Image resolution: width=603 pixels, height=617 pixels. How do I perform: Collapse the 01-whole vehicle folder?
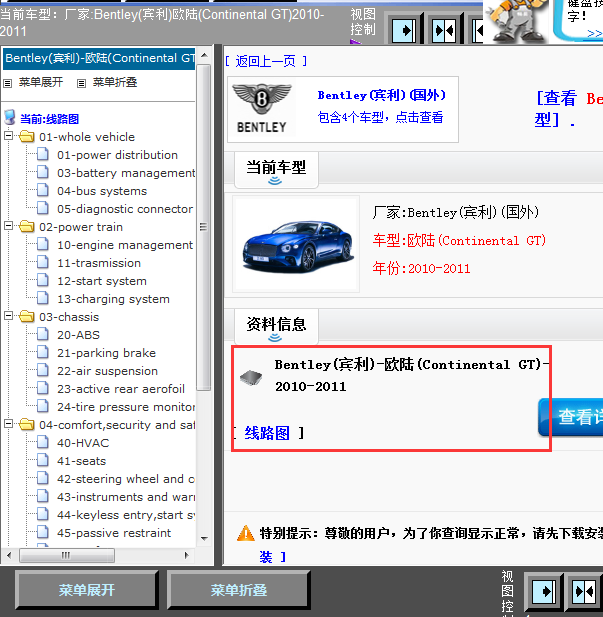coord(8,136)
